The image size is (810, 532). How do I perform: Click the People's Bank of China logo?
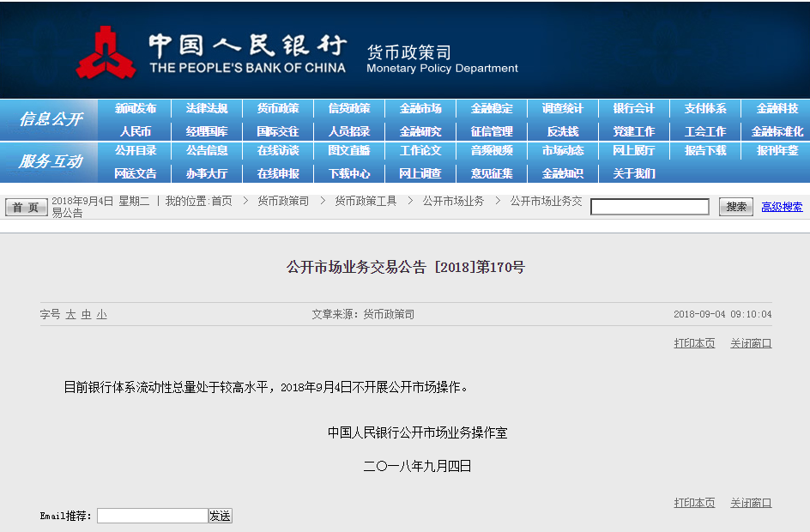[x=106, y=52]
